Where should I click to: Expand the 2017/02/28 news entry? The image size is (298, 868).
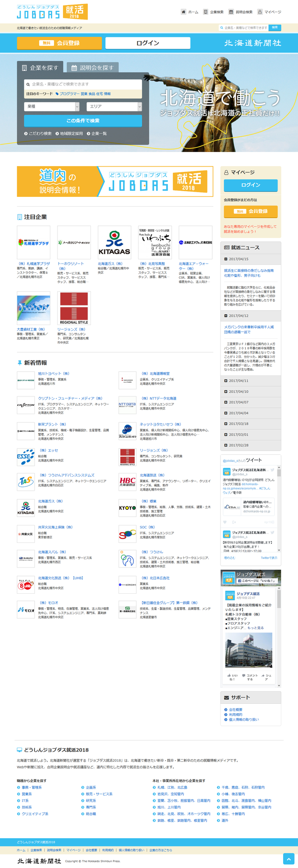click(x=251, y=445)
